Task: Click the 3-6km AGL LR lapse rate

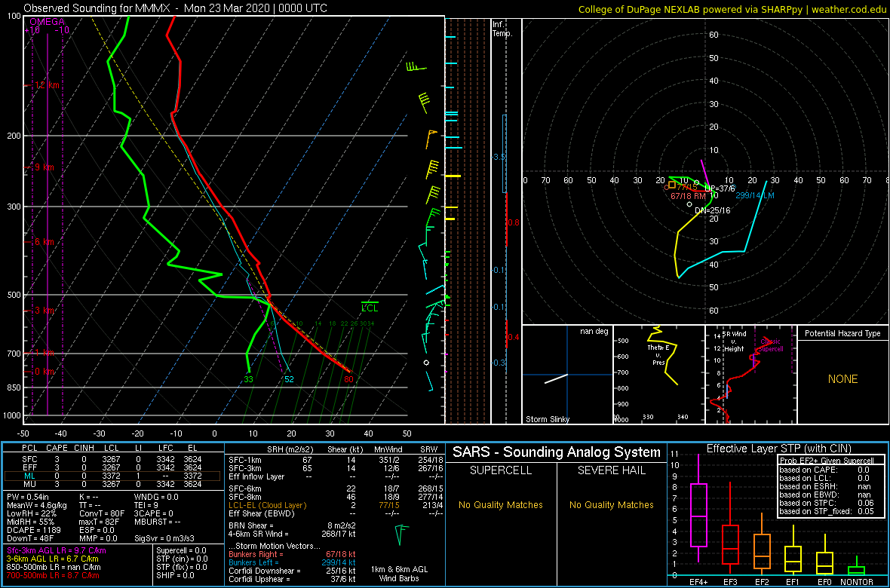Action: tap(52, 559)
